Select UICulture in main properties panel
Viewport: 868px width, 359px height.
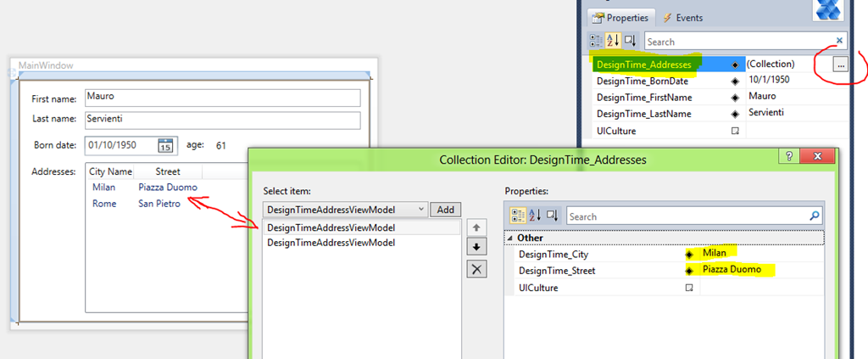tap(616, 131)
